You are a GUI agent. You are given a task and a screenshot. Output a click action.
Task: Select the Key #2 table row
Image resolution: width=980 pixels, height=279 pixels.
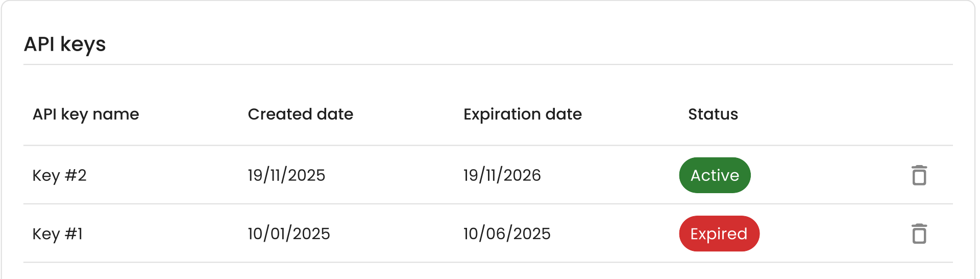[488, 175]
